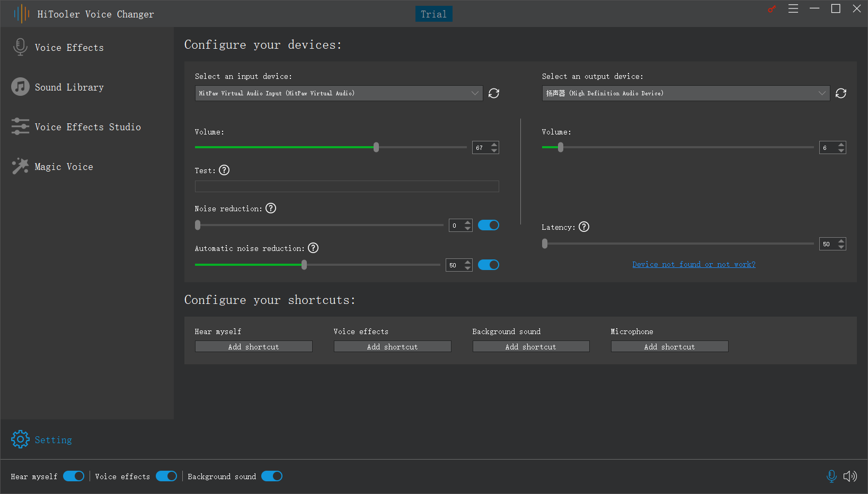This screenshot has width=868, height=494.
Task: Refresh the input device list
Action: (494, 93)
